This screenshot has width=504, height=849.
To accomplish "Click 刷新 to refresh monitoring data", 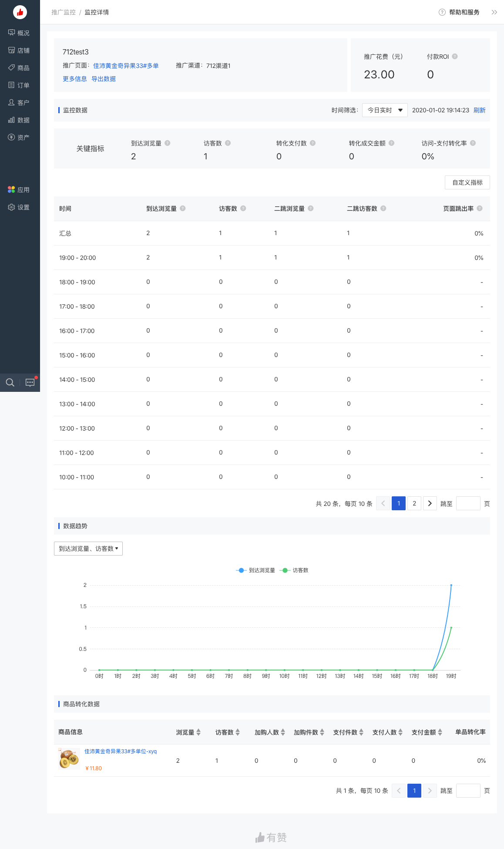I will 480,110.
